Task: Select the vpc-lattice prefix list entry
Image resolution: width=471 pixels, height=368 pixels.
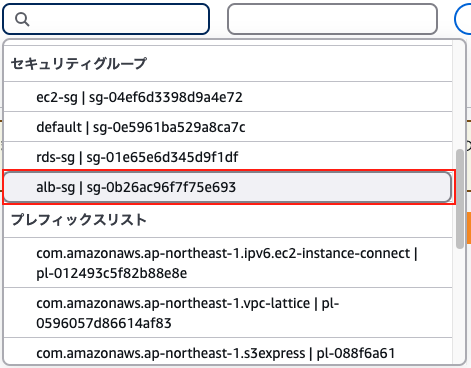Action: tap(228, 313)
